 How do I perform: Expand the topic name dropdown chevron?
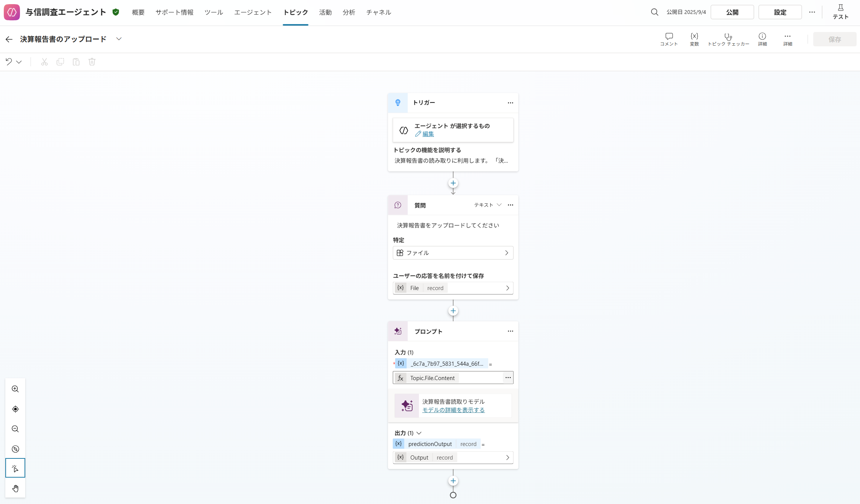coord(119,39)
